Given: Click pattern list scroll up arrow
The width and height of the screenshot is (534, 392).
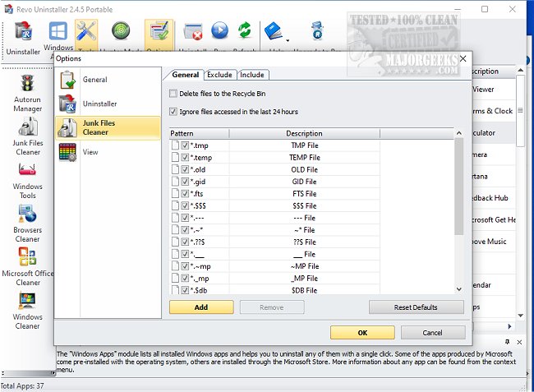Looking at the screenshot, I should (x=459, y=133).
